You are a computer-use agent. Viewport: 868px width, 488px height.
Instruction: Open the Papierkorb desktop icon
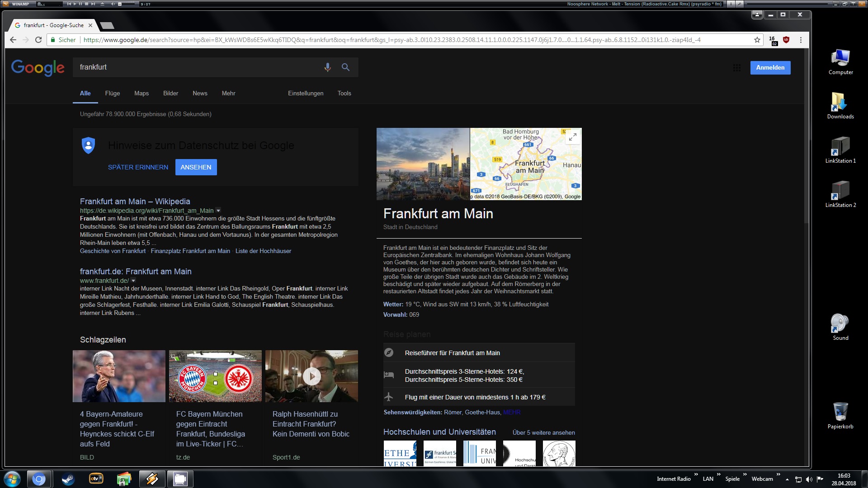(840, 416)
